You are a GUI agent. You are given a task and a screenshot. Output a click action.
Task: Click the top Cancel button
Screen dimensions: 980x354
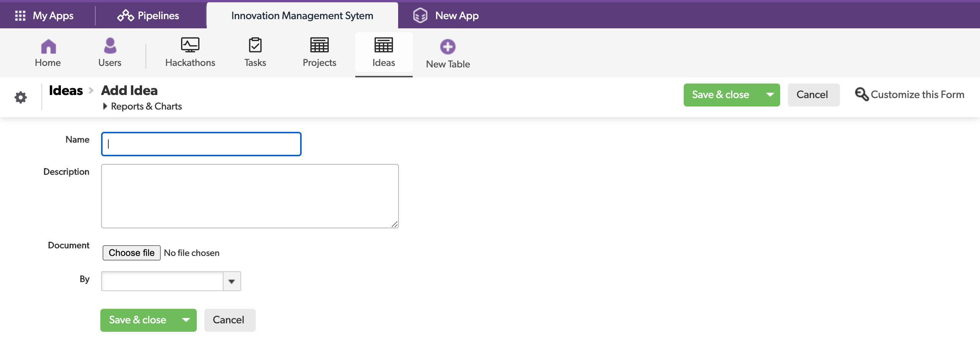(x=813, y=95)
